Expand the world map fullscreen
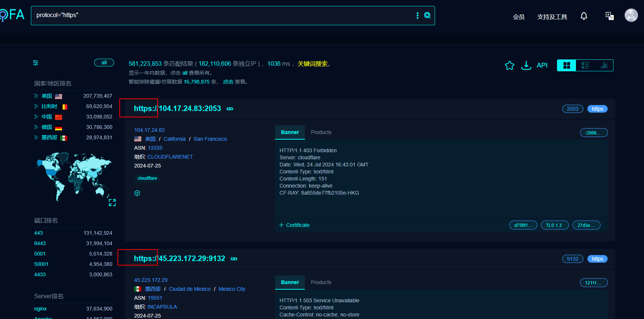The image size is (644, 319). point(112,202)
